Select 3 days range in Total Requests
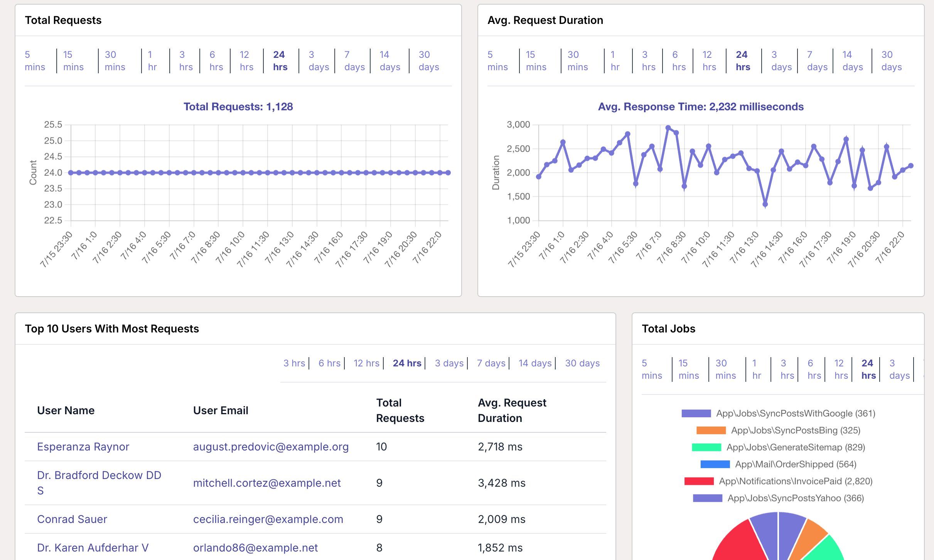 319,61
